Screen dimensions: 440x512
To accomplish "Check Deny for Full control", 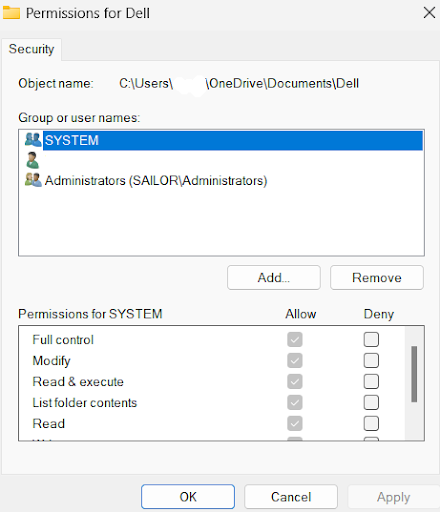I will [x=371, y=340].
